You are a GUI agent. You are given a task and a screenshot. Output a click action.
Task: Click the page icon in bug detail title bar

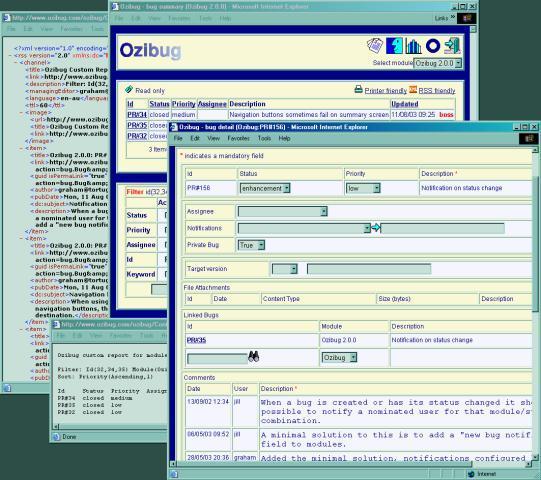click(x=174, y=127)
